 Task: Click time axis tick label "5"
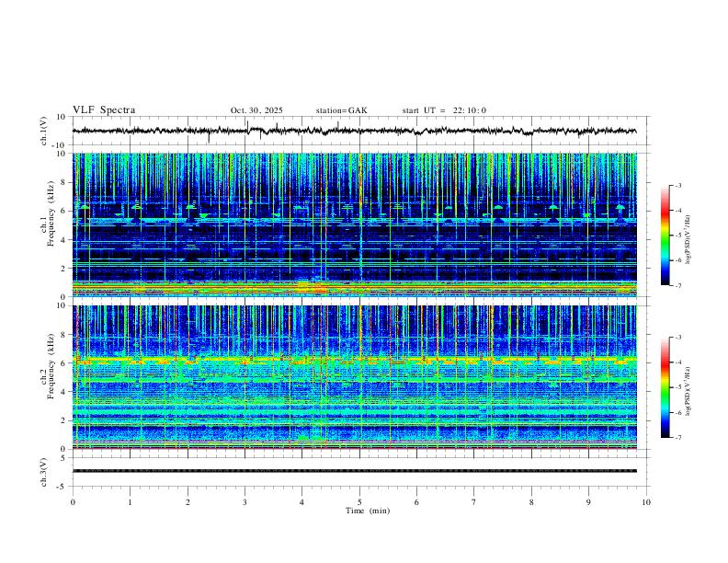(x=359, y=502)
